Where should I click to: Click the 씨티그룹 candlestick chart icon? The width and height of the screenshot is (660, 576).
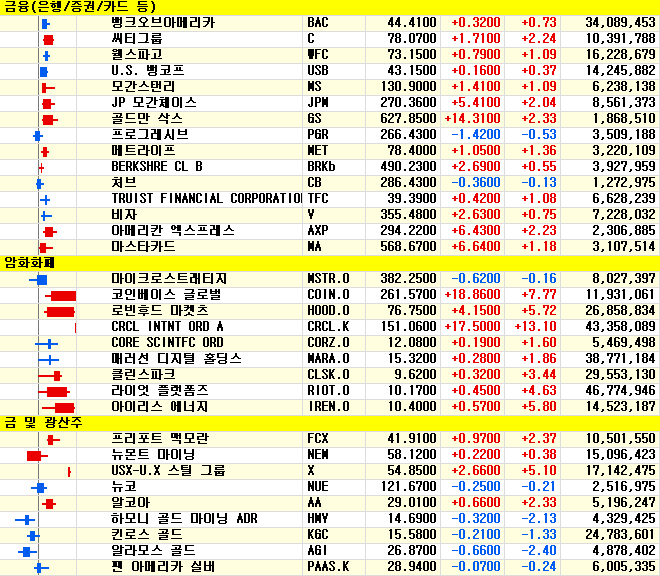(x=48, y=40)
